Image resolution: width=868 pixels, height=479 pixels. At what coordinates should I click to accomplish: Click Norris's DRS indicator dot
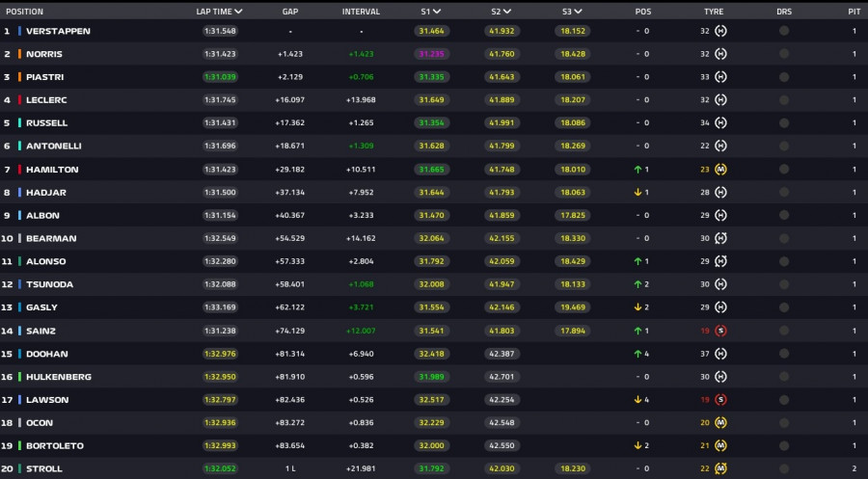pos(783,54)
